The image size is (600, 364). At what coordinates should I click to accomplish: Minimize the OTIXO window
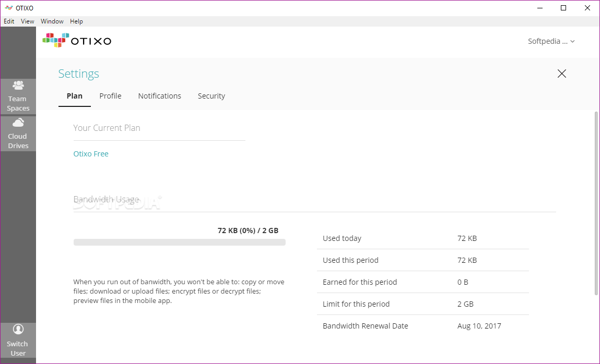[540, 8]
